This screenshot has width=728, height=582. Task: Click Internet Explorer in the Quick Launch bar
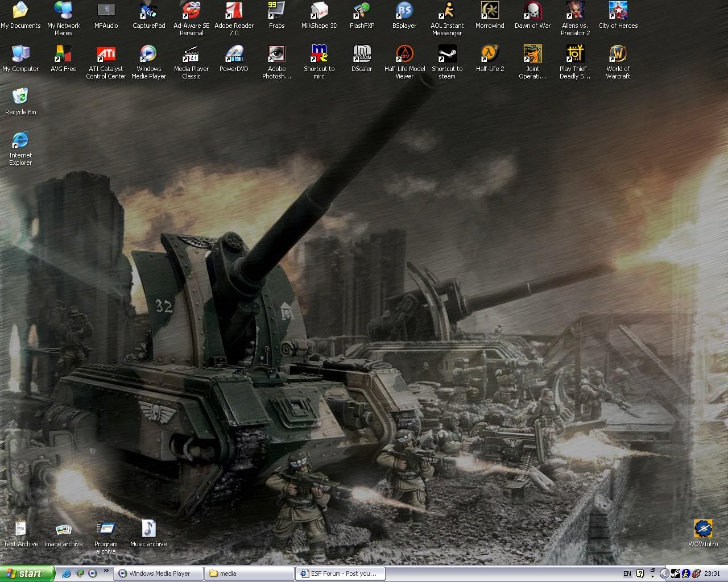click(x=66, y=573)
